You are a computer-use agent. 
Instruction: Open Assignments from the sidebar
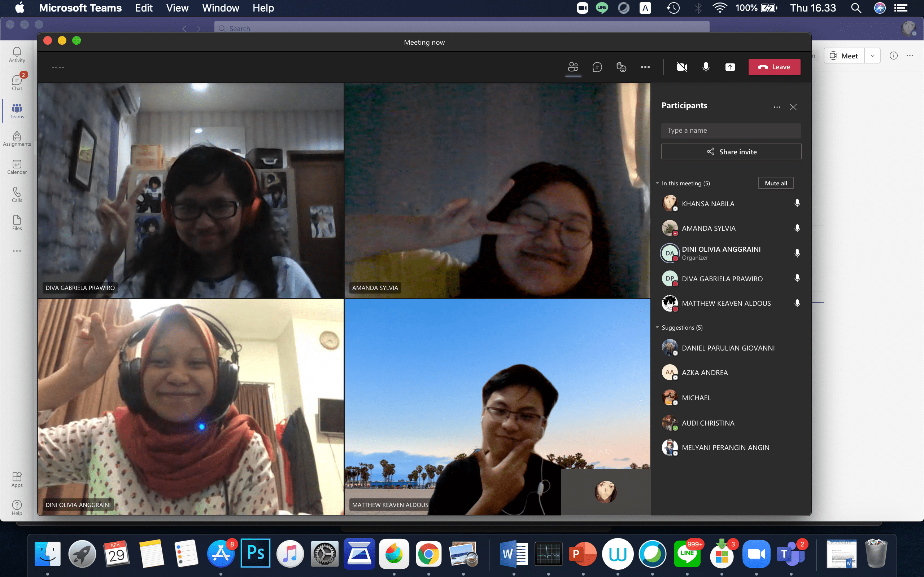coord(16,138)
